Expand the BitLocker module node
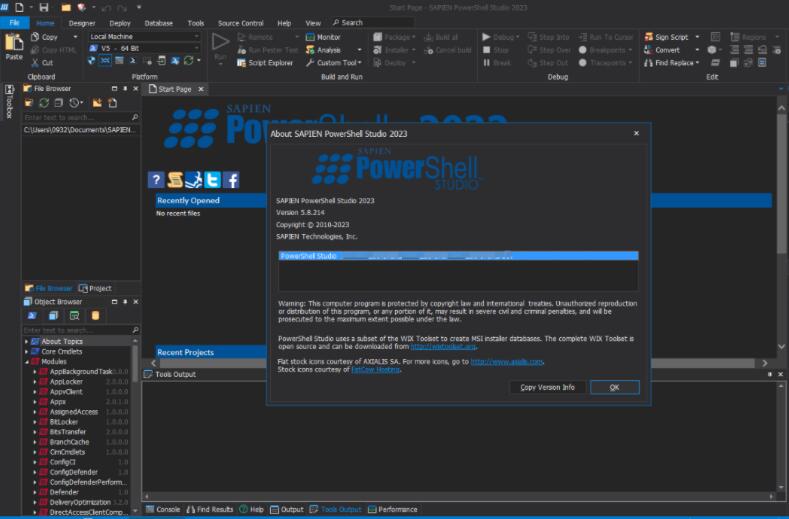Image resolution: width=789 pixels, height=519 pixels. [x=35, y=422]
